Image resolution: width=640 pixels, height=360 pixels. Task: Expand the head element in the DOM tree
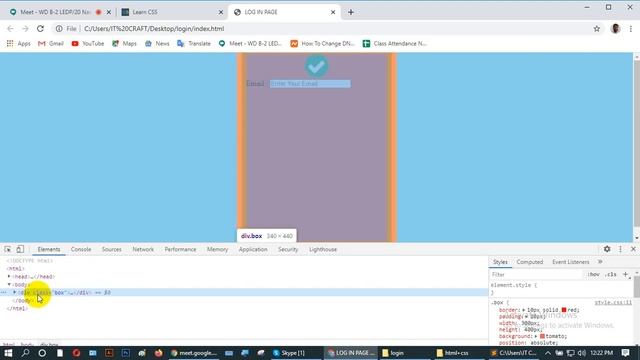(9, 276)
